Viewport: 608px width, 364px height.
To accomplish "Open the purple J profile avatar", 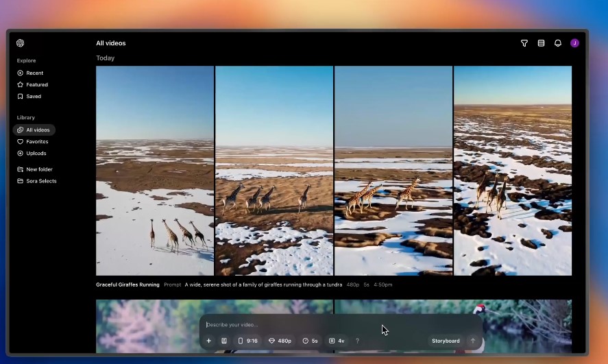I will 574,43.
